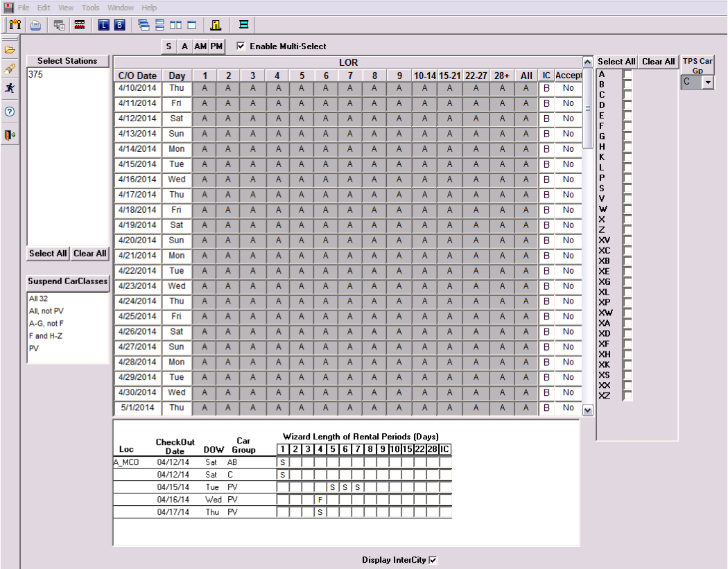Click the gate posts icon in toolbar
The width and height of the screenshot is (728, 569).
point(15,24)
